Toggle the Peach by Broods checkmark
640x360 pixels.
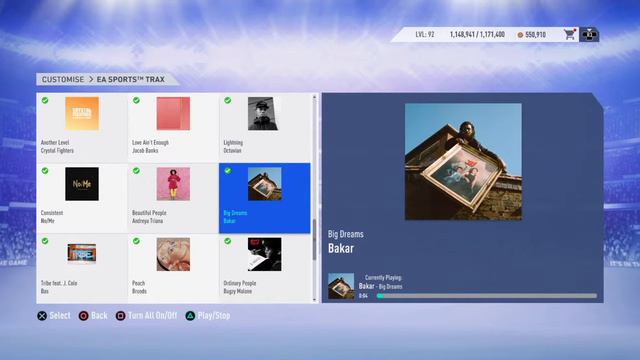pyautogui.click(x=136, y=241)
